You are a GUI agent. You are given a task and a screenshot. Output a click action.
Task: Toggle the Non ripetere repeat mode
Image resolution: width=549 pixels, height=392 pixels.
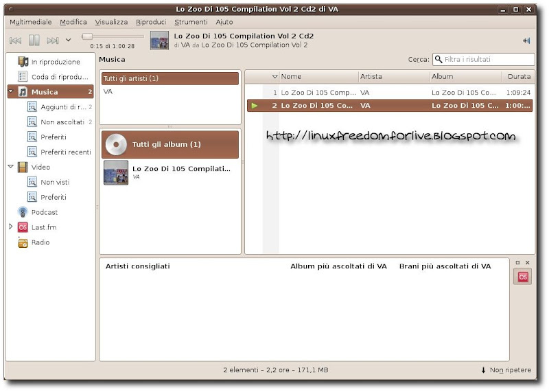pyautogui.click(x=506, y=370)
